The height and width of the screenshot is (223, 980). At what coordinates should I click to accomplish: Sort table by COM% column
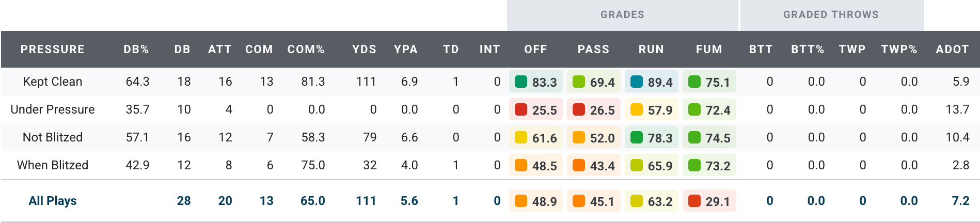click(x=306, y=50)
